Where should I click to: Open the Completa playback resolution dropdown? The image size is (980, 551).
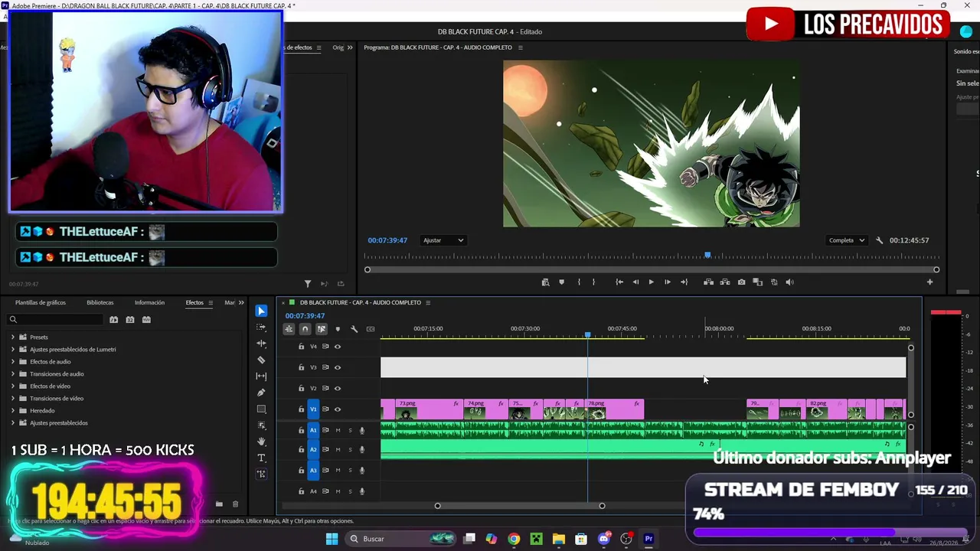[x=846, y=240]
